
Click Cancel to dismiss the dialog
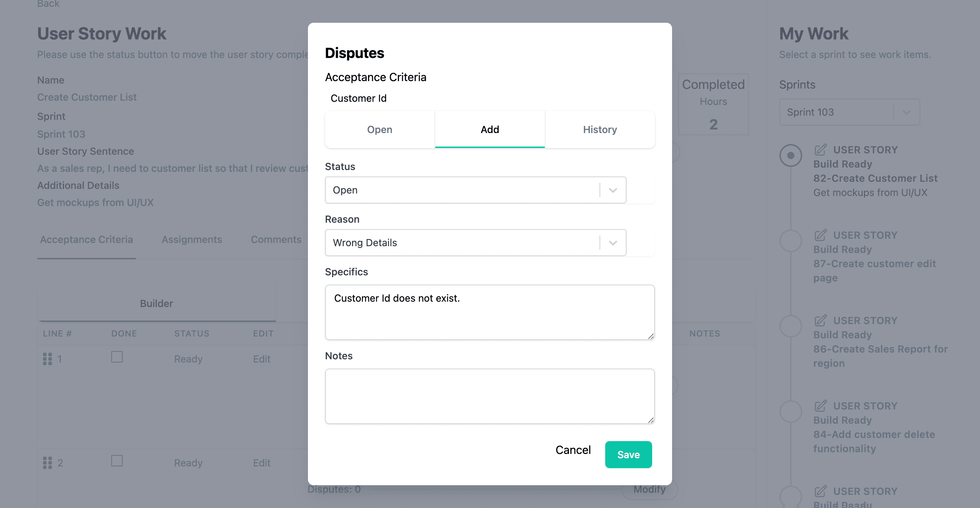point(572,450)
